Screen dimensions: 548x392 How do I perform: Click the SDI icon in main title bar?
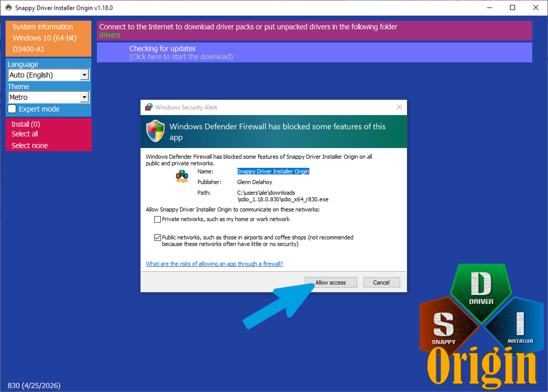tap(9, 7)
